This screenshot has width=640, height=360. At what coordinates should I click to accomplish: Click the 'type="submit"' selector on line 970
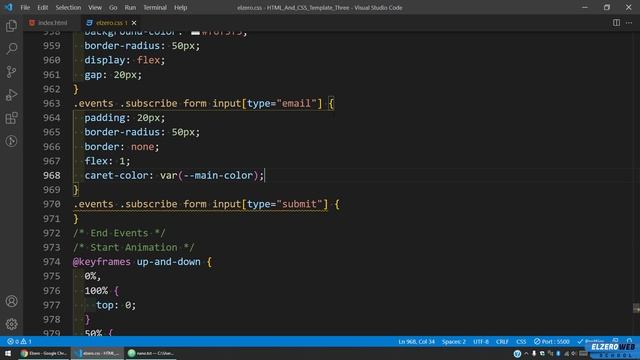284,204
